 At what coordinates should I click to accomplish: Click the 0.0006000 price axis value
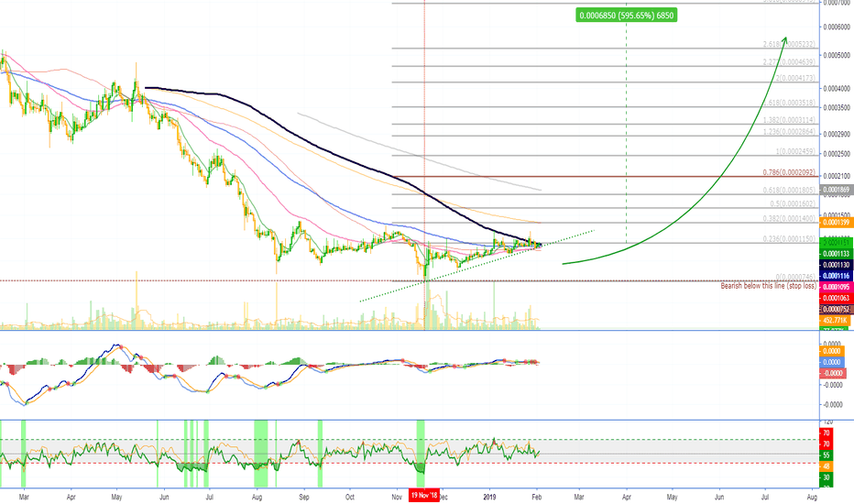[838, 27]
